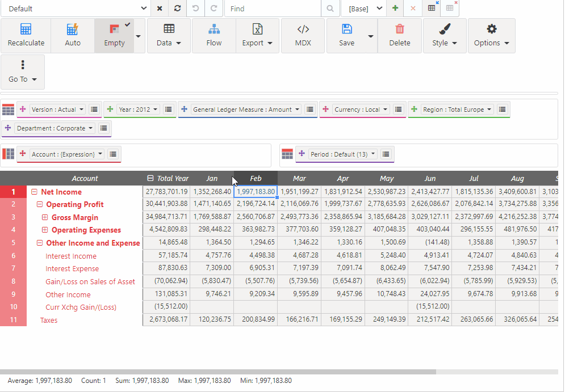Viewport: 565px width, 392px height.
Task: Collapse the Total Year column group
Action: tap(150, 178)
